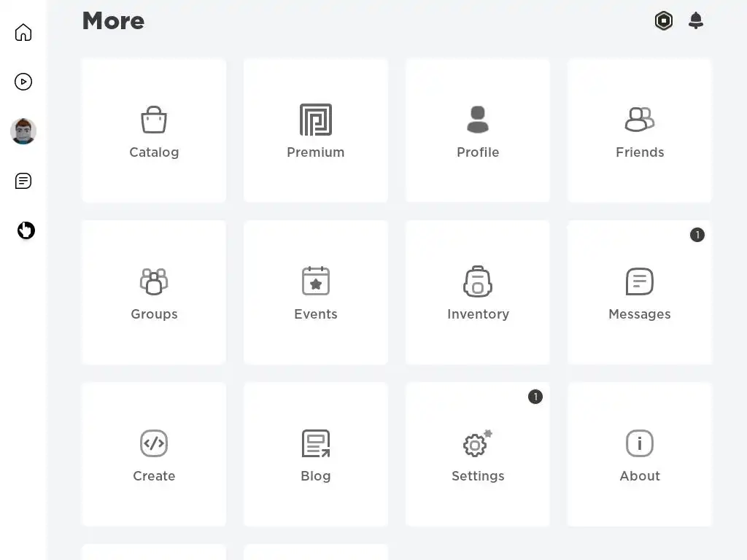
Task: Open the Blog tile
Action: (316, 454)
